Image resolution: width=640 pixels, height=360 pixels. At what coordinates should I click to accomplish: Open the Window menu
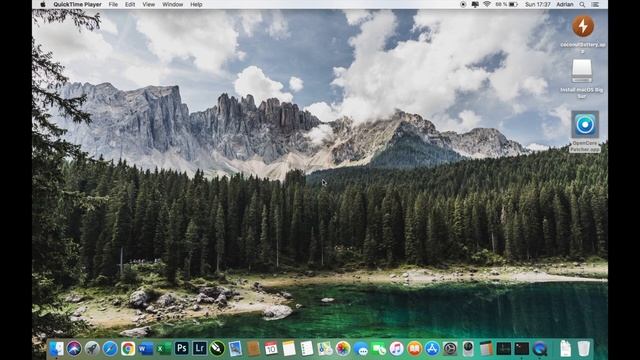coord(173,4)
